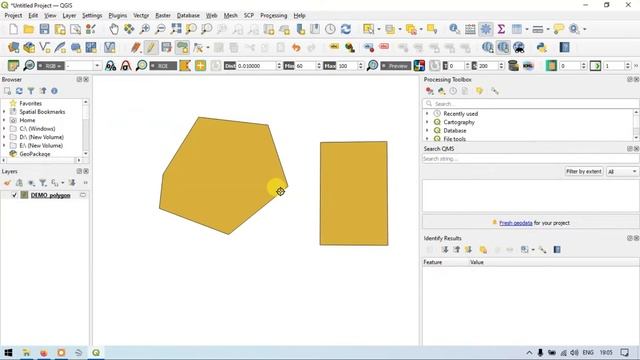
Task: Toggle SCP RGB display button
Action: [51, 66]
